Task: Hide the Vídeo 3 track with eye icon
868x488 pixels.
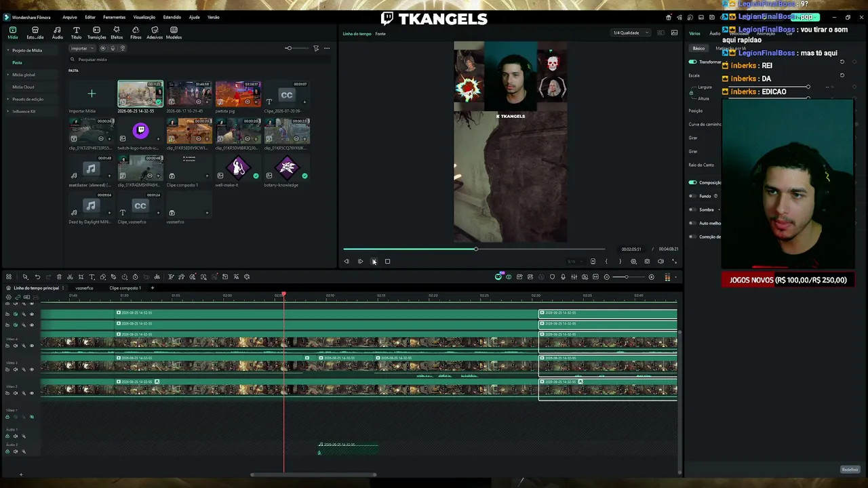Action: (x=31, y=369)
